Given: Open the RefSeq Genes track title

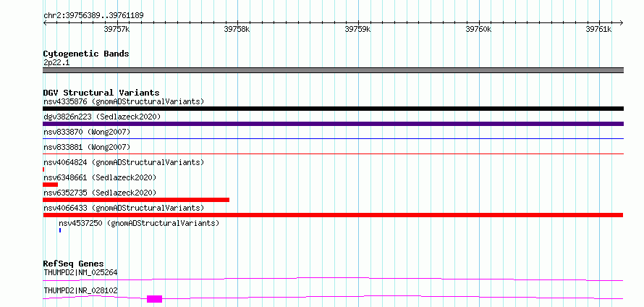Looking at the screenshot, I should tap(74, 264).
